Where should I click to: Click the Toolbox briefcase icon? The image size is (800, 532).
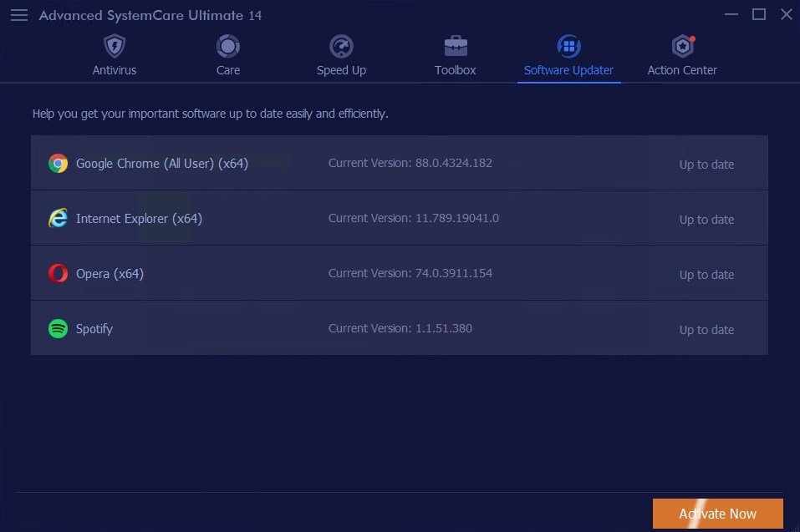(455, 47)
